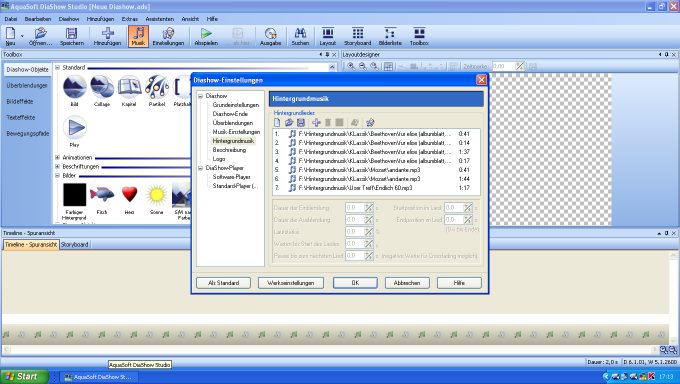Open the Texteffekte Toolbox category
This screenshot has width=680, height=384.
tap(21, 118)
